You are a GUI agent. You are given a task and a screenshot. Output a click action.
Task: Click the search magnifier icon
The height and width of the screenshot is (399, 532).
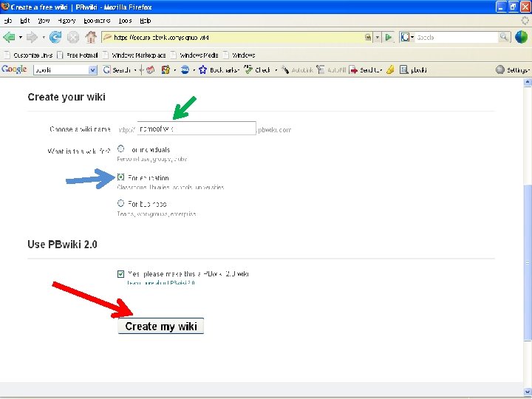pos(504,37)
